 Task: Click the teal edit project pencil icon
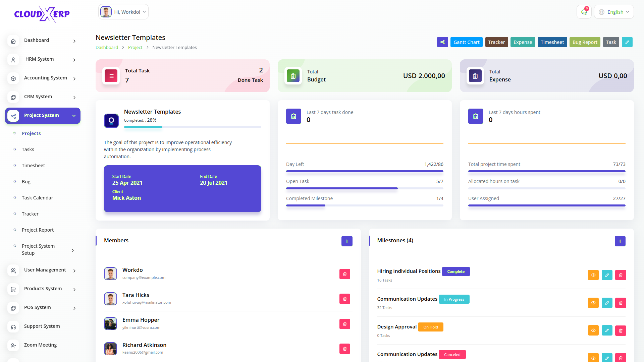tap(627, 42)
